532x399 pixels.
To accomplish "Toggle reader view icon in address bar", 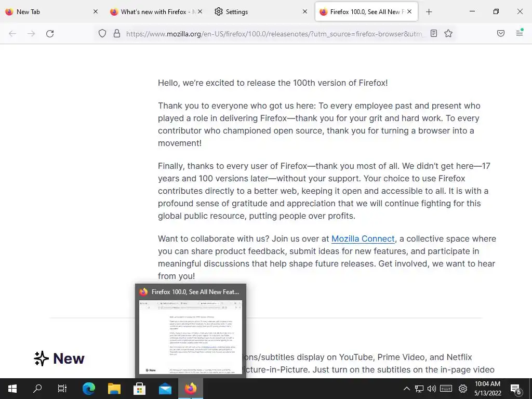I will 434,33.
